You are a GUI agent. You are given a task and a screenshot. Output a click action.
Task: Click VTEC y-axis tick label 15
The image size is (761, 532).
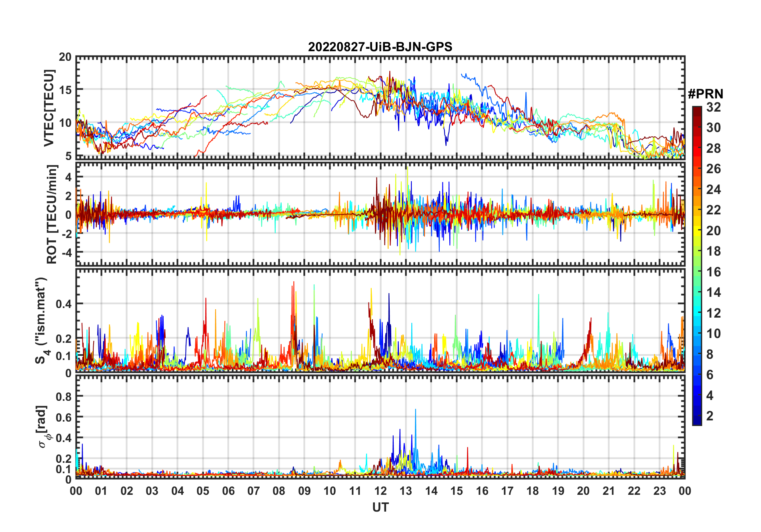[65, 90]
